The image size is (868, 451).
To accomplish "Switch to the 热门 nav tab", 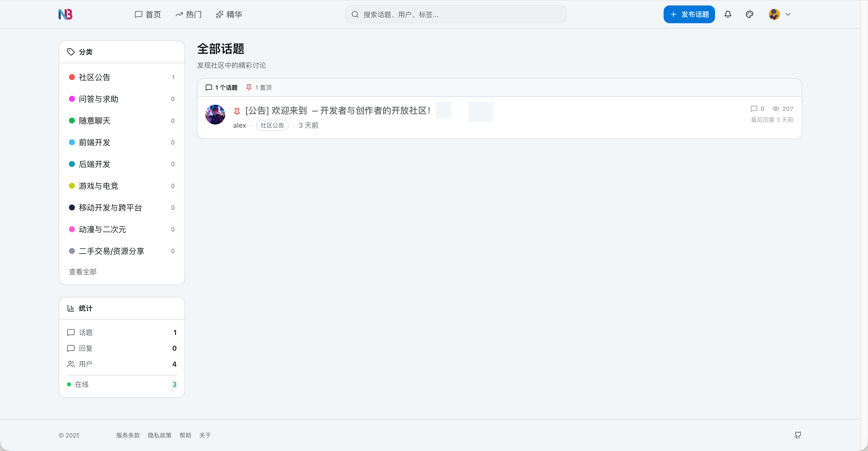I will click(x=188, y=14).
